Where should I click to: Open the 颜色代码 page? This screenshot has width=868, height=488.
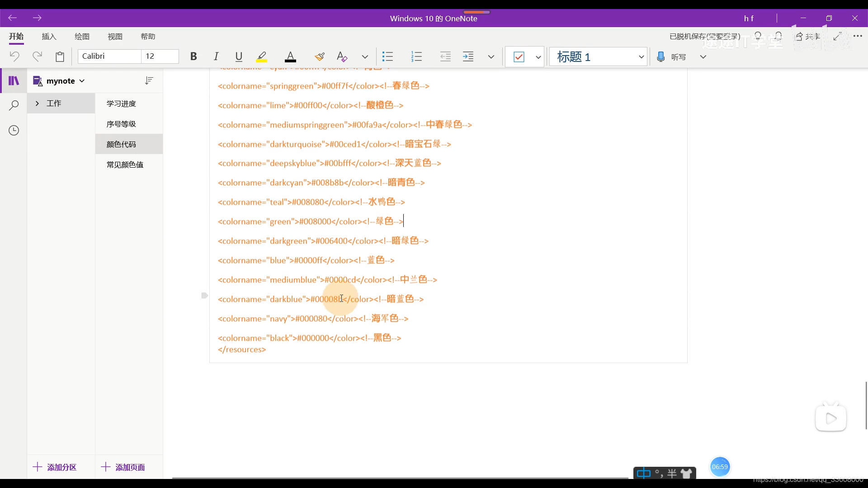[x=129, y=144]
